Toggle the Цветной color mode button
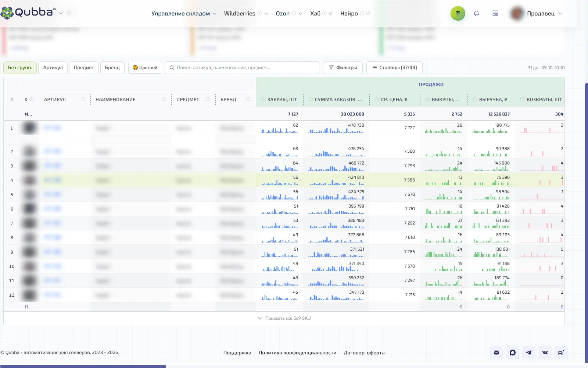The width and height of the screenshot is (588, 368). point(145,68)
